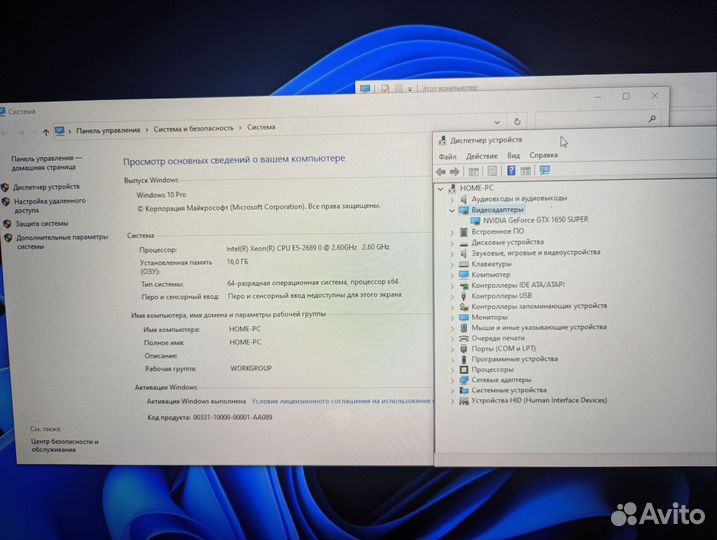Click the Сетевые адаптеры category icon
Viewport: 717px width, 540px height.
click(x=463, y=380)
